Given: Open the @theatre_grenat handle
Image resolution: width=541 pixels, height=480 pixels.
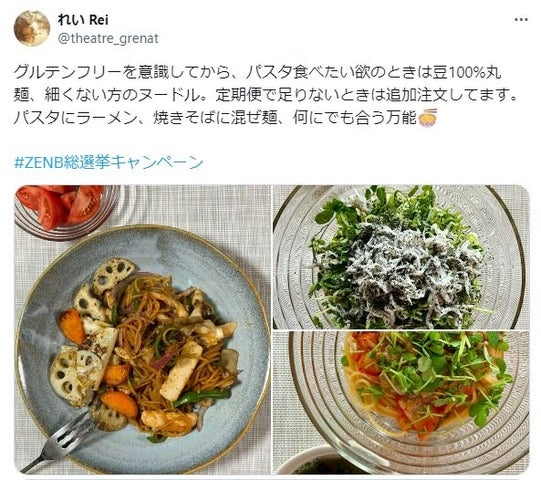Looking at the screenshot, I should (108, 38).
